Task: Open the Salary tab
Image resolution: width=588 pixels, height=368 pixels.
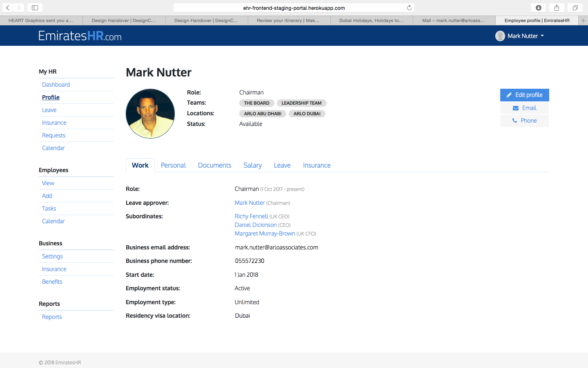Action: [x=252, y=165]
